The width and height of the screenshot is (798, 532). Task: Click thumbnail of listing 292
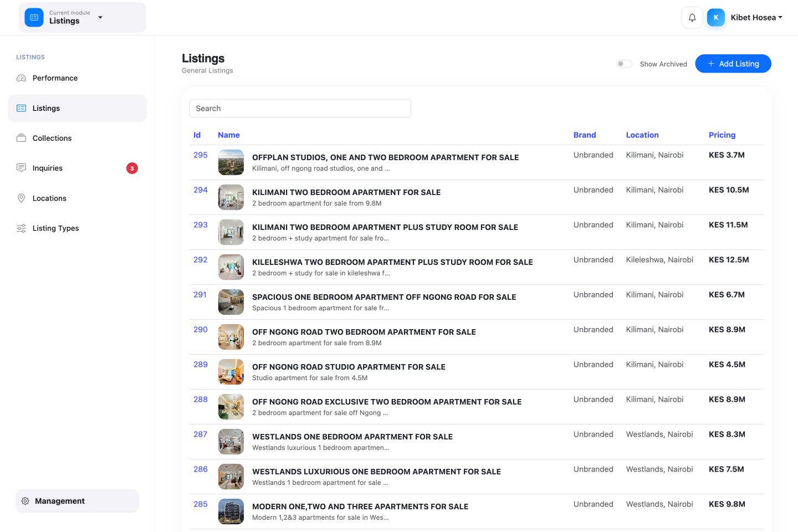click(x=231, y=267)
